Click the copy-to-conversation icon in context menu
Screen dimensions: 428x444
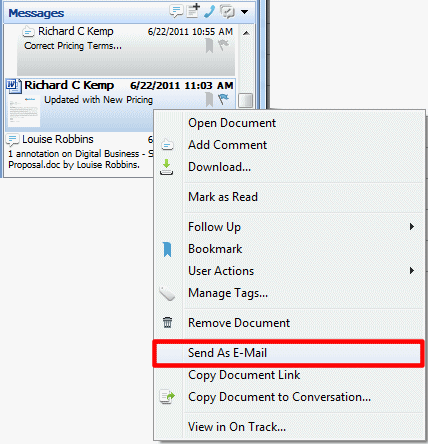pyautogui.click(x=167, y=397)
